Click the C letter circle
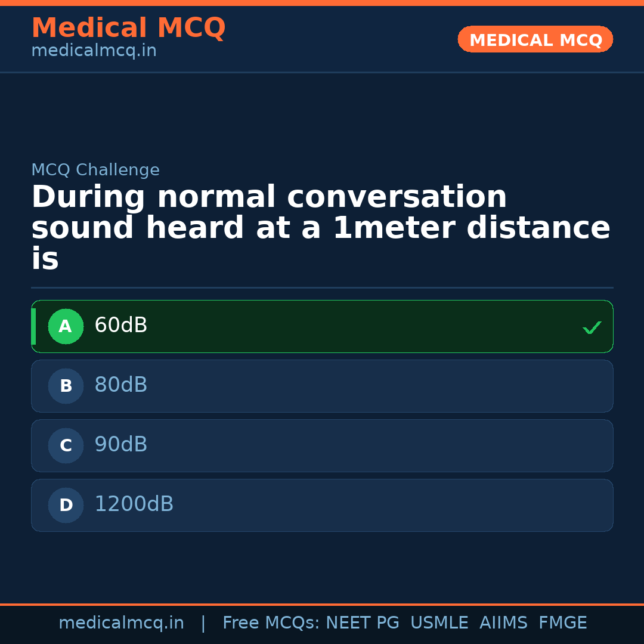Image resolution: width=644 pixels, height=644 pixels. pyautogui.click(x=66, y=446)
